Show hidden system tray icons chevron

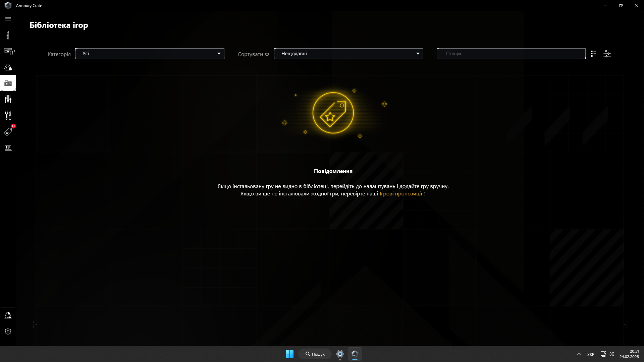tap(579, 354)
